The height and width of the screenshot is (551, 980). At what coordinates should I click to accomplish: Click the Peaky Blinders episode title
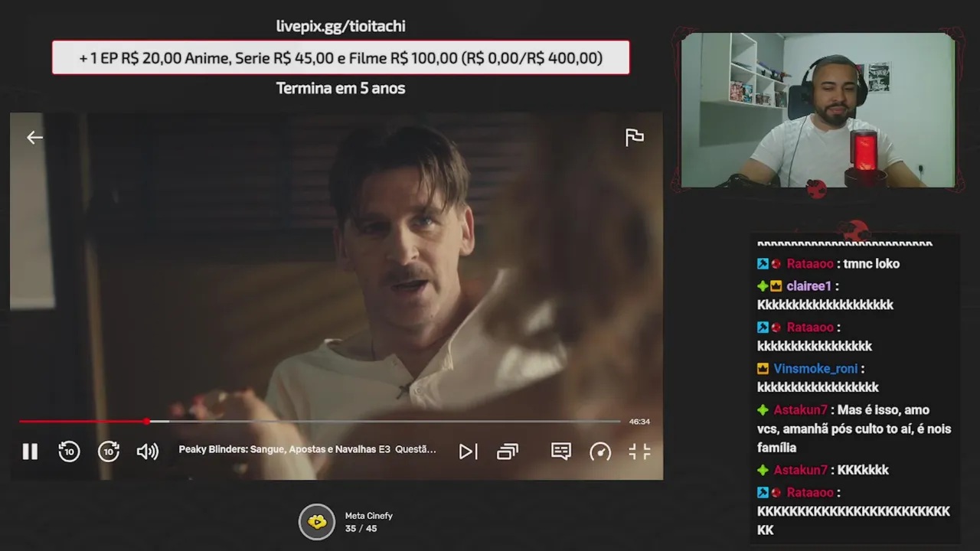pos(307,449)
